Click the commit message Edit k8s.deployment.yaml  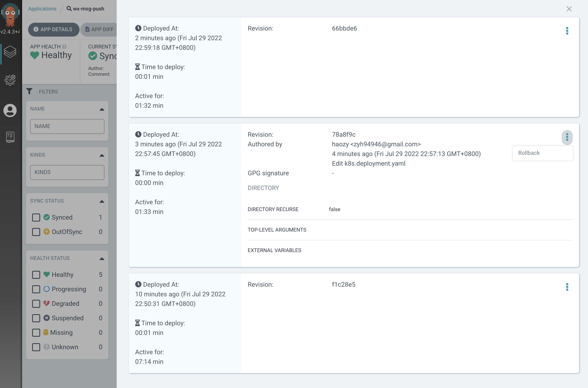coord(369,164)
